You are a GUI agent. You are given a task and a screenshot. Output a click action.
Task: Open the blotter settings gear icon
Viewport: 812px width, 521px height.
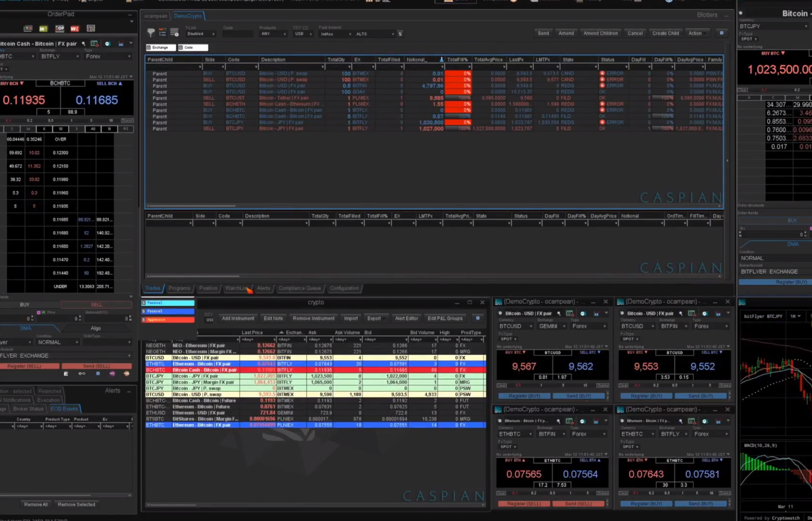721,33
